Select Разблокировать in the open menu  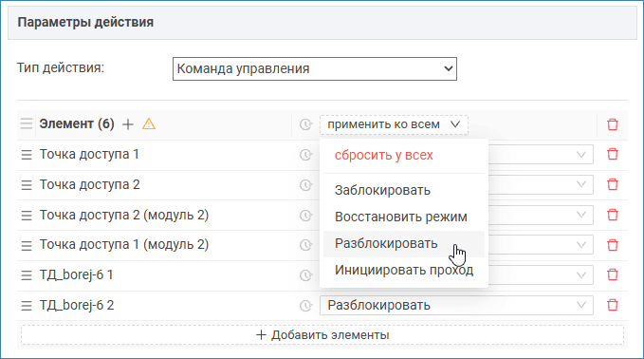pyautogui.click(x=404, y=243)
